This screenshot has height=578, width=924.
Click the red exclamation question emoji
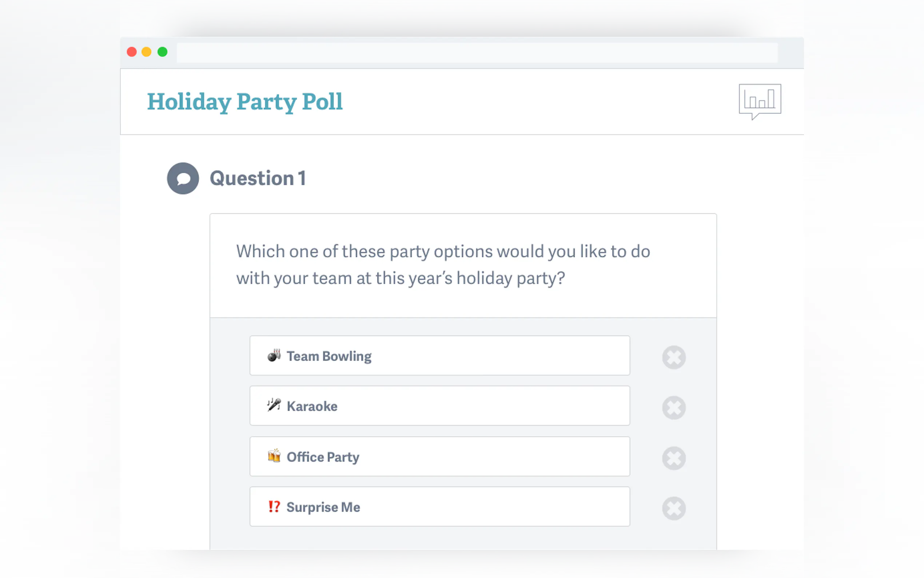274,507
